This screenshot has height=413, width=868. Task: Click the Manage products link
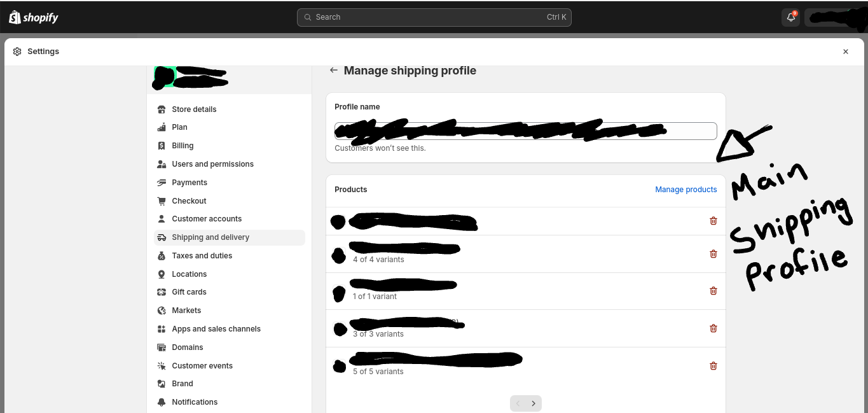click(x=685, y=190)
